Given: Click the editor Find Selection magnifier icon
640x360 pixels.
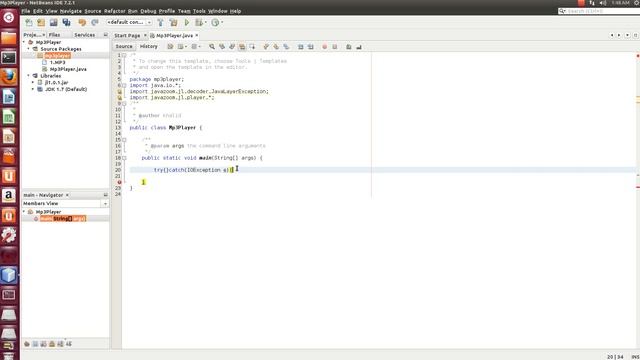Looking at the screenshot, I should (x=212, y=47).
